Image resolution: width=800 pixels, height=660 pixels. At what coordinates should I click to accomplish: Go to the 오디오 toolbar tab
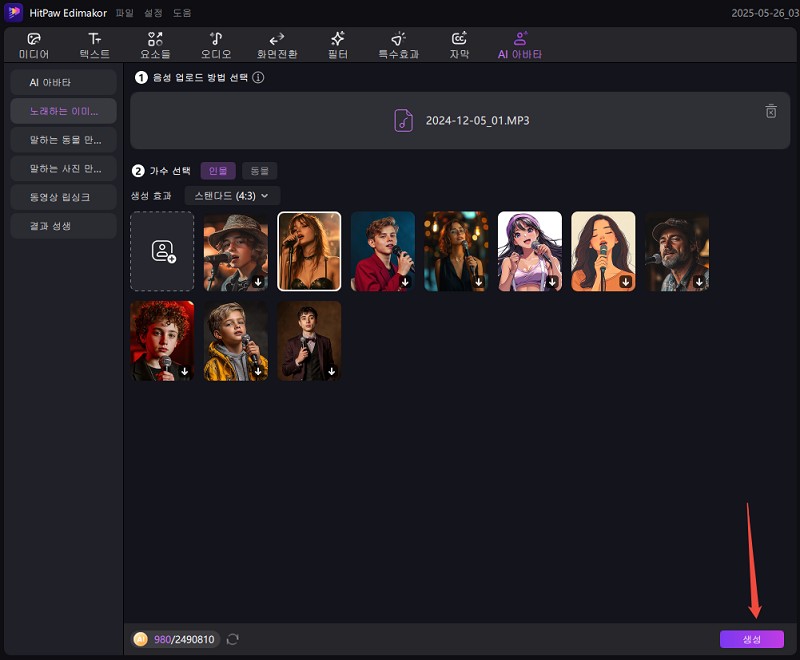(x=216, y=45)
